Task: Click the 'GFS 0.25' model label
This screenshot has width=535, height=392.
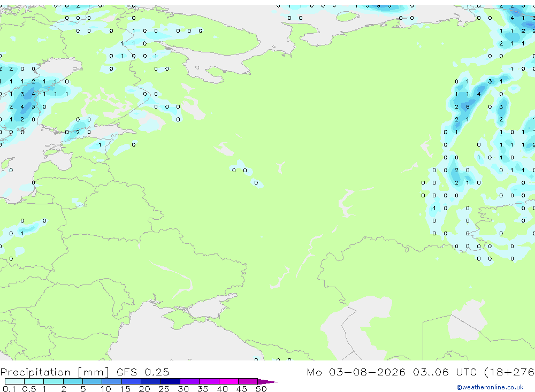Action: click(143, 372)
